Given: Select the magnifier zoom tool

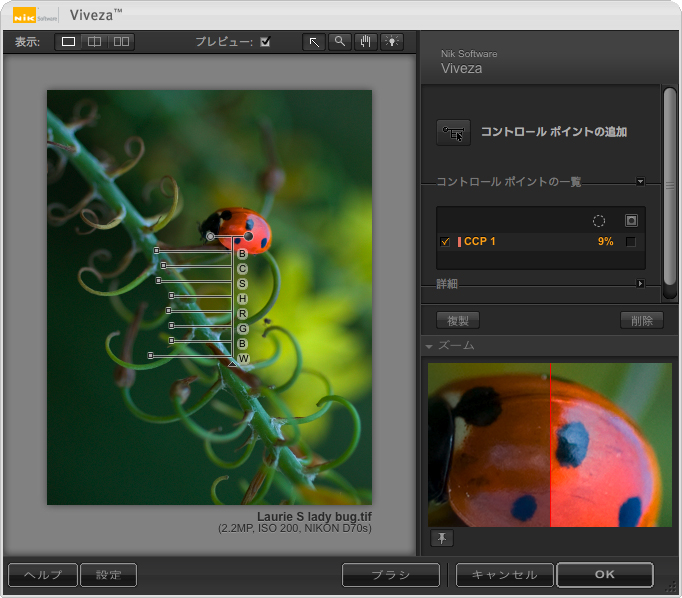Looking at the screenshot, I should point(340,42).
